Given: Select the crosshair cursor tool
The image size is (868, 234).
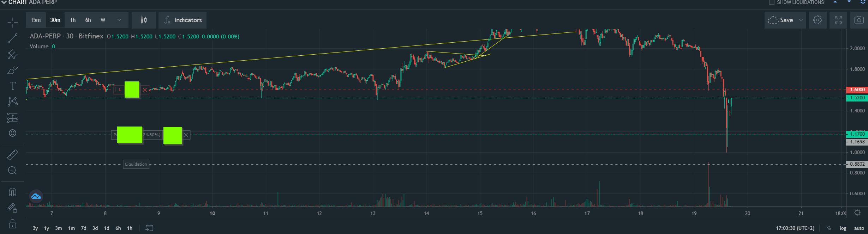Looking at the screenshot, I should (12, 23).
